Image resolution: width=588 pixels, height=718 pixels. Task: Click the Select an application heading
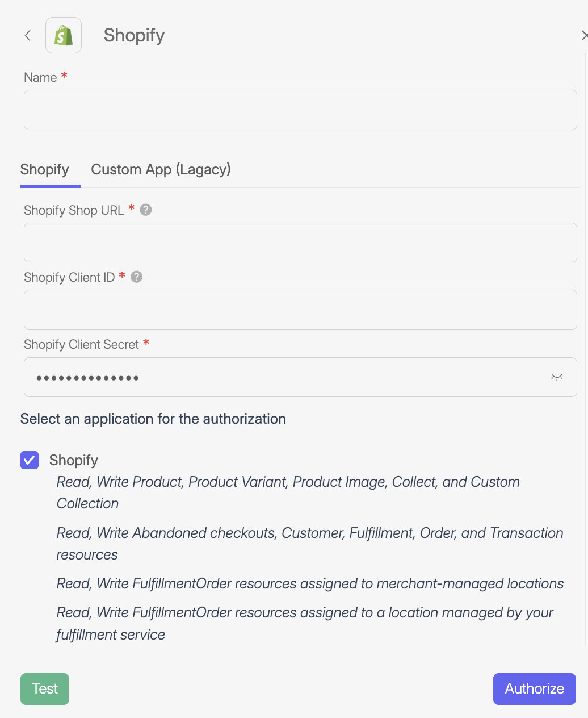153,419
